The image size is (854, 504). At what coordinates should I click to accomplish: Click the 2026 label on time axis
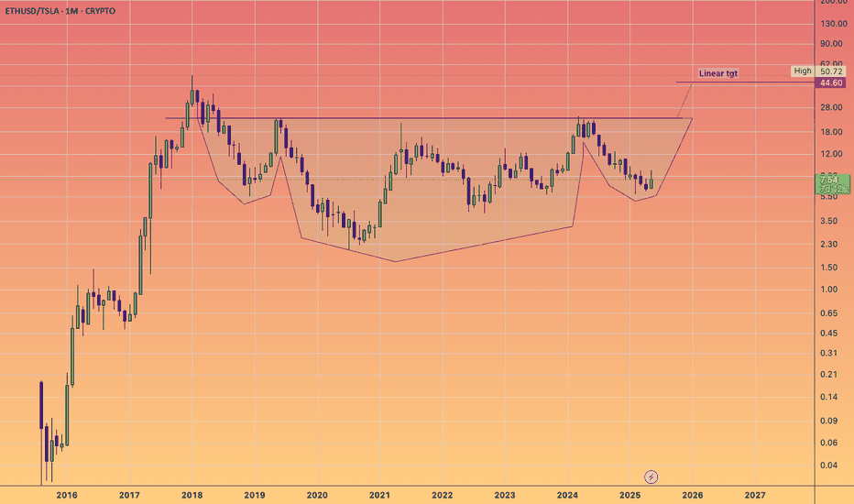coord(692,495)
